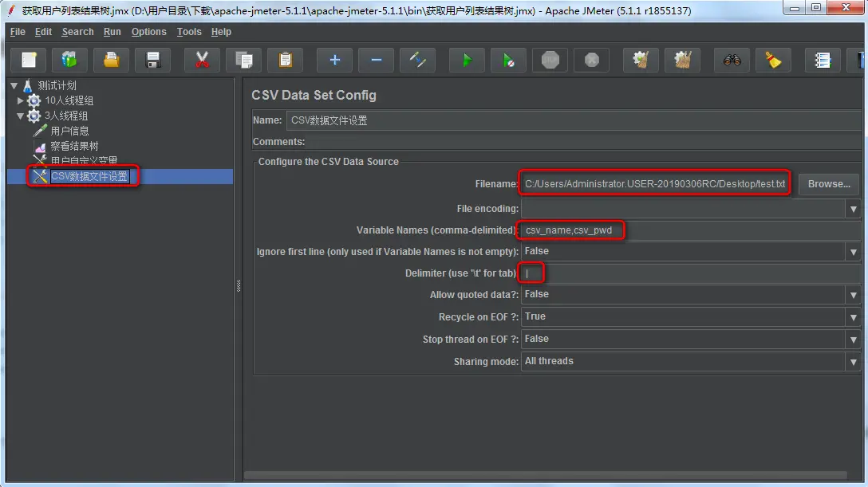The height and width of the screenshot is (487, 868).
Task: Open the Sharing mode dropdown
Action: coord(853,362)
